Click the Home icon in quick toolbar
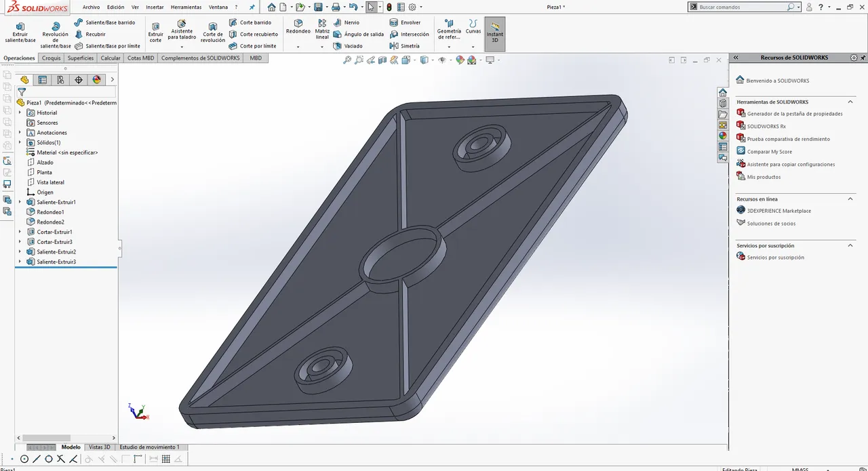 click(x=271, y=7)
